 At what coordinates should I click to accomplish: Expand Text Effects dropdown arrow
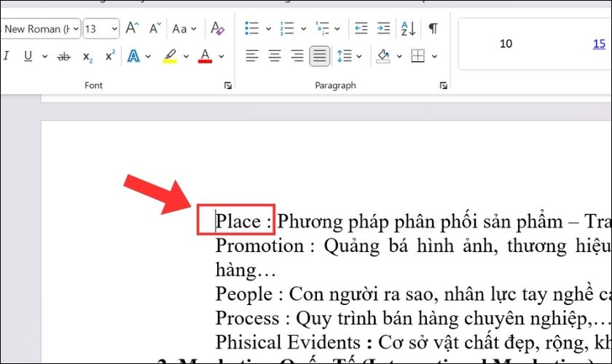(x=149, y=57)
